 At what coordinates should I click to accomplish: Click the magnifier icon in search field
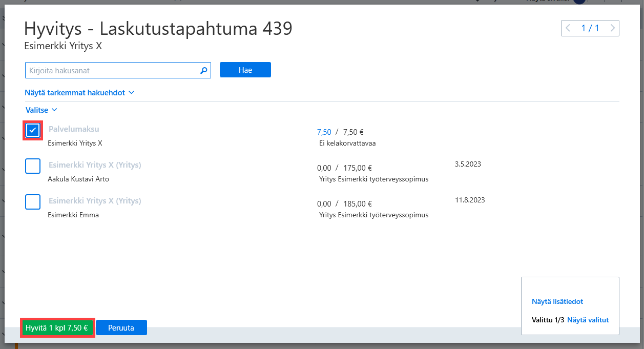click(203, 71)
